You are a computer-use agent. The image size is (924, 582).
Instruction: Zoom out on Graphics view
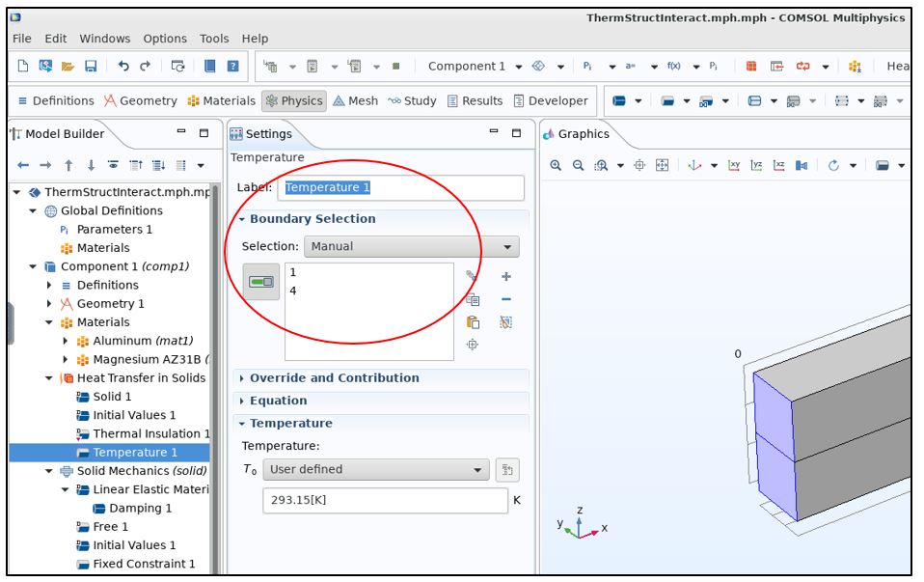[x=578, y=166]
